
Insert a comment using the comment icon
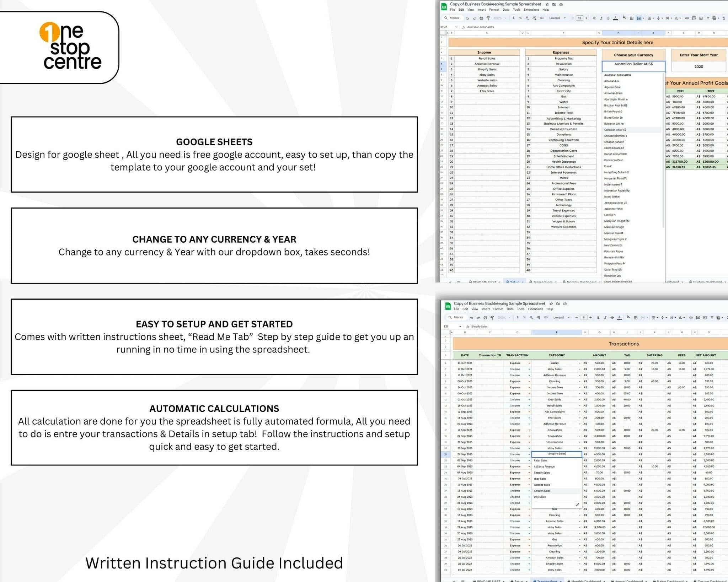[695, 18]
